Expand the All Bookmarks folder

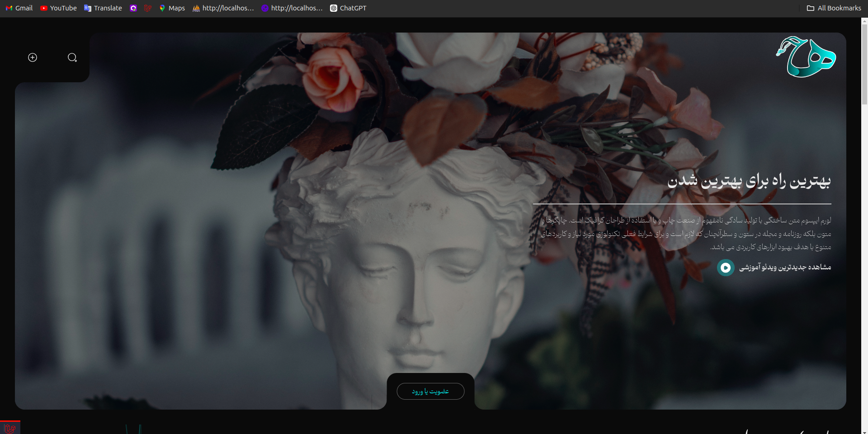pos(834,8)
